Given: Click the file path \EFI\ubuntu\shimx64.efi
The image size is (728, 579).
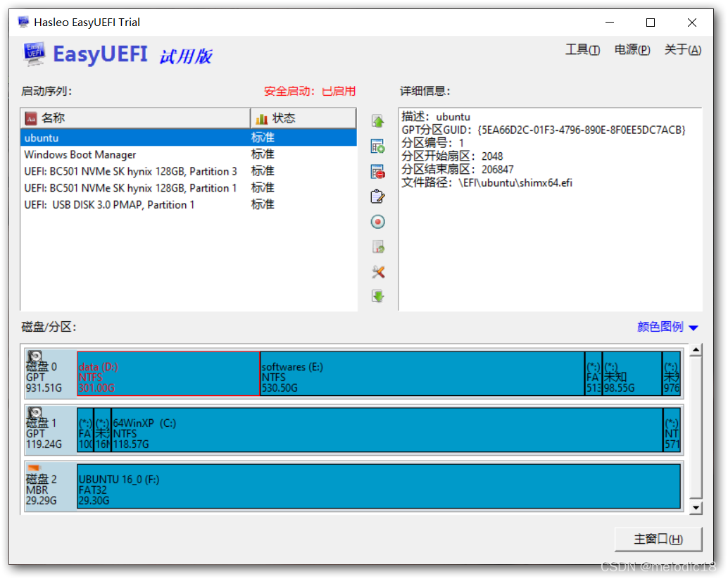Looking at the screenshot, I should [515, 183].
